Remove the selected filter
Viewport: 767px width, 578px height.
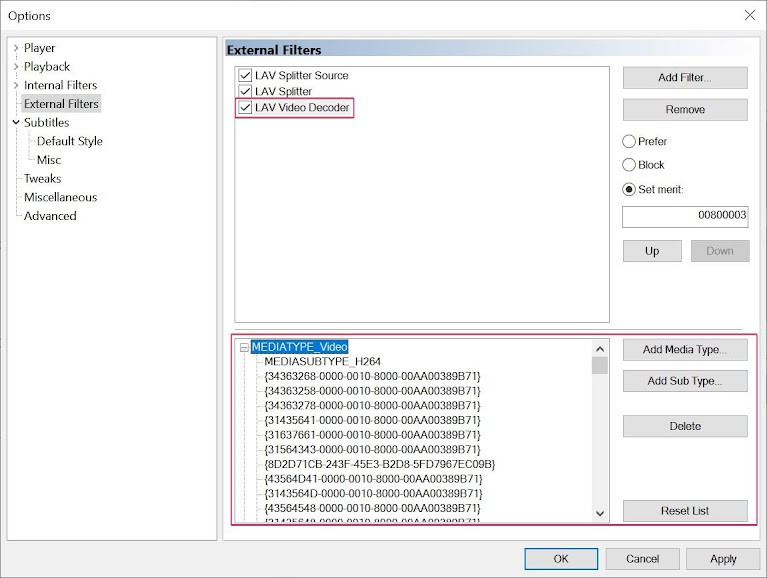(x=685, y=110)
